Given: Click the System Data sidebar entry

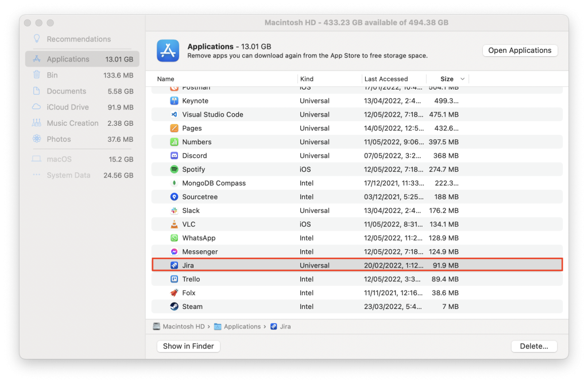Looking at the screenshot, I should (x=82, y=175).
